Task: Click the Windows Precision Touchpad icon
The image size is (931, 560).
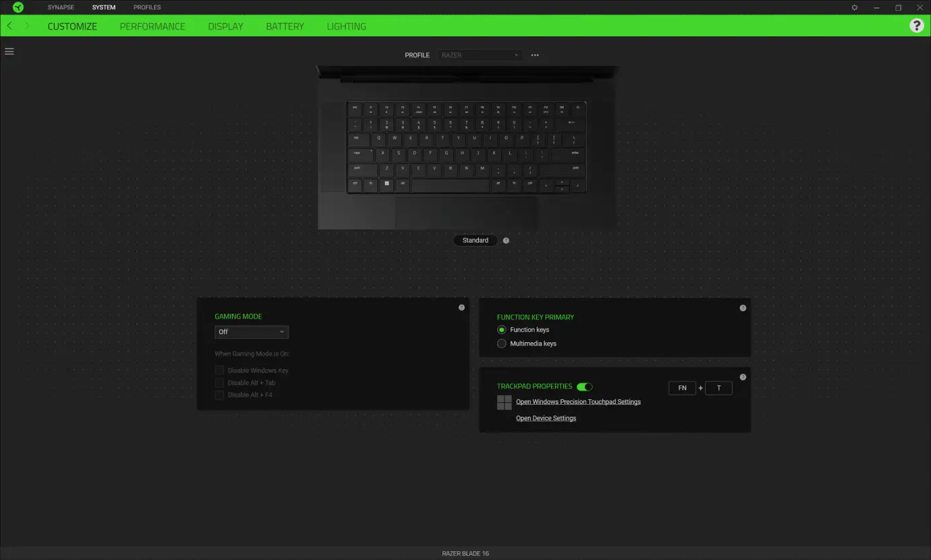Action: pyautogui.click(x=504, y=402)
